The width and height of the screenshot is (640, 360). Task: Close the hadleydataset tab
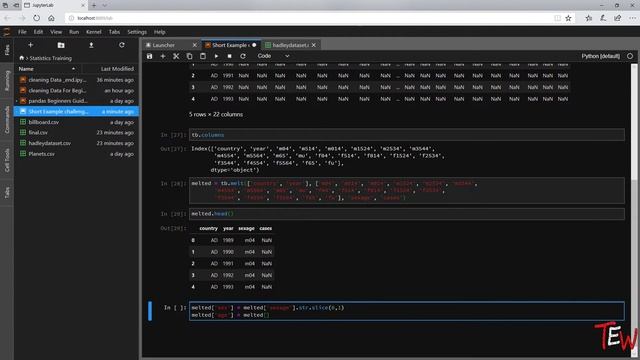313,45
